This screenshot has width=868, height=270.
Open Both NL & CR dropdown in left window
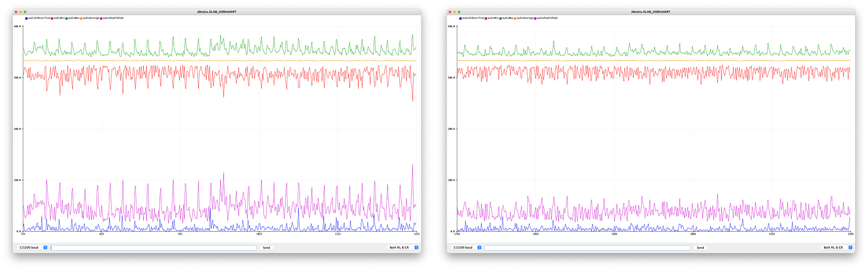click(x=403, y=247)
